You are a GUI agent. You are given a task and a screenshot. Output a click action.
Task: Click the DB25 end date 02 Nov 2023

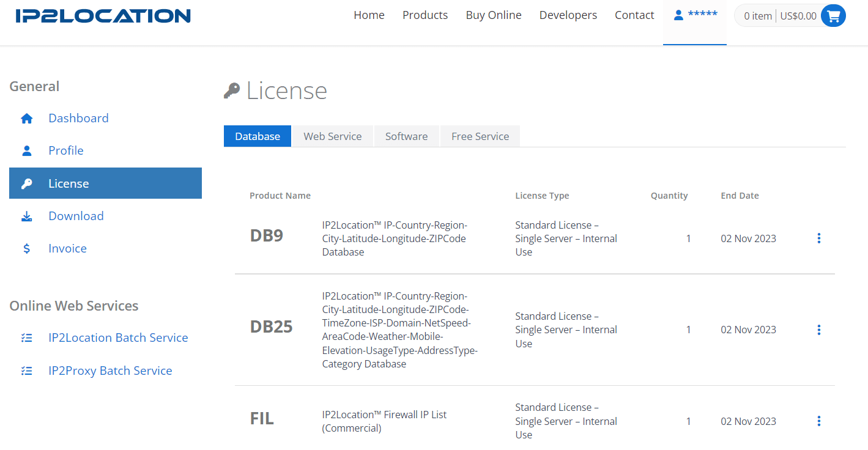coord(748,330)
